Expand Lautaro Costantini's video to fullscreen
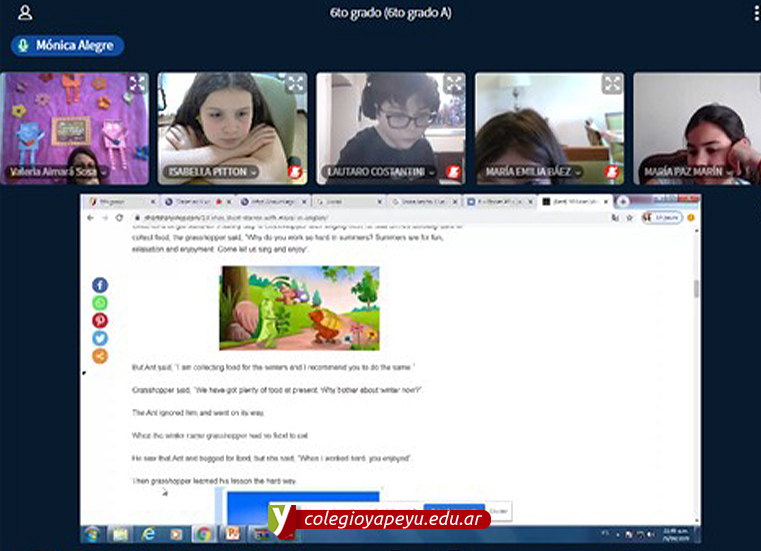The image size is (761, 551). (454, 84)
